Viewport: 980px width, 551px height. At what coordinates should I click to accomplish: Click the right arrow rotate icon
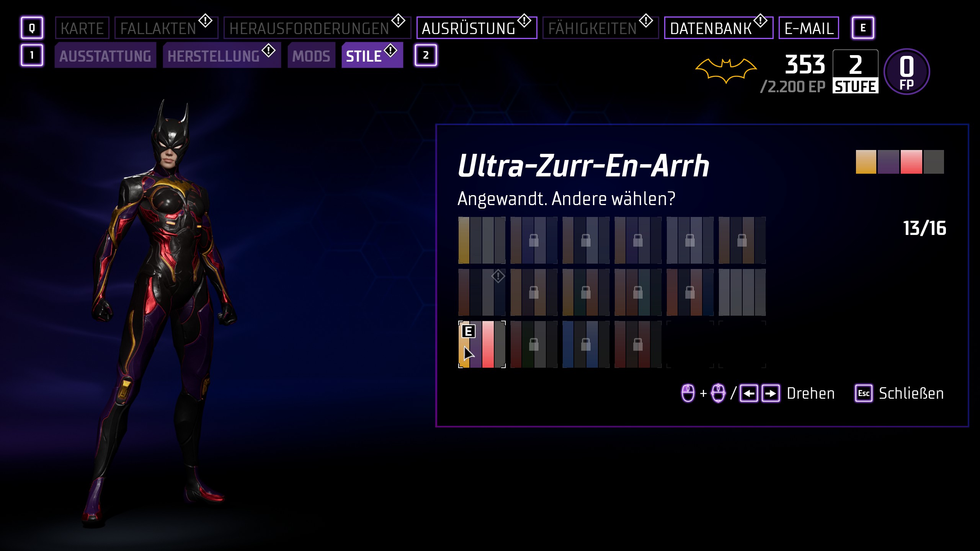[x=771, y=393]
